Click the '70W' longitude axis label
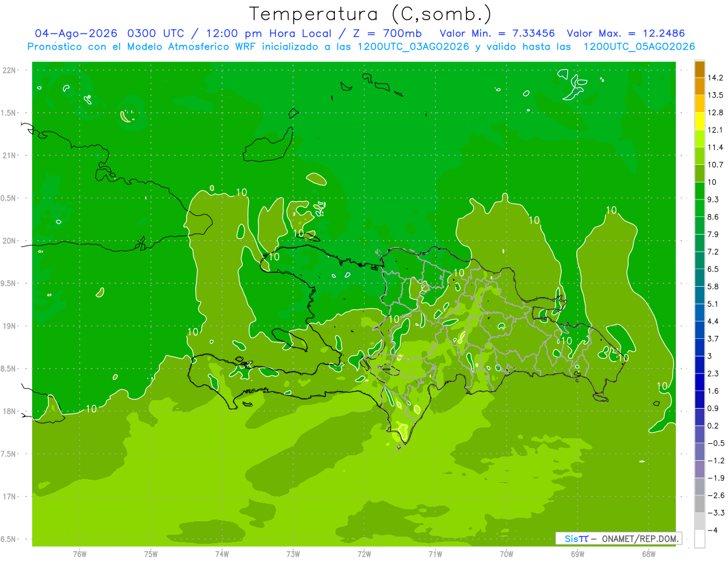The height and width of the screenshot is (562, 728). 506,554
